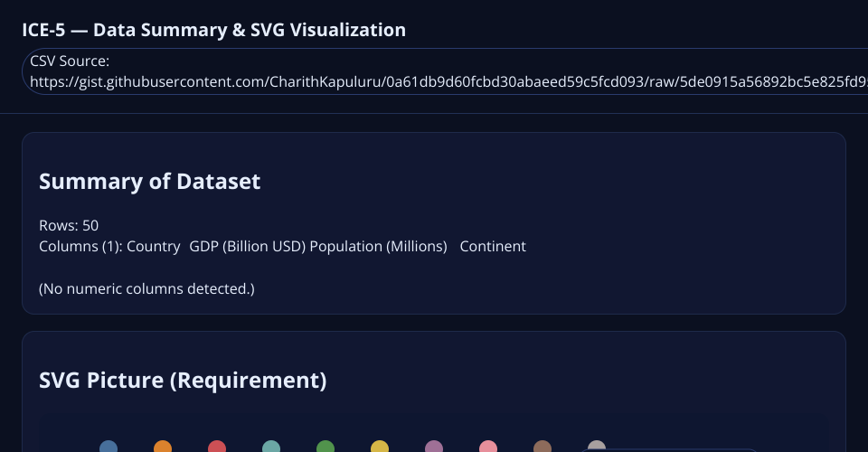Click the "Rows: 50" text
Viewport: 868px width, 452px height.
(x=69, y=225)
